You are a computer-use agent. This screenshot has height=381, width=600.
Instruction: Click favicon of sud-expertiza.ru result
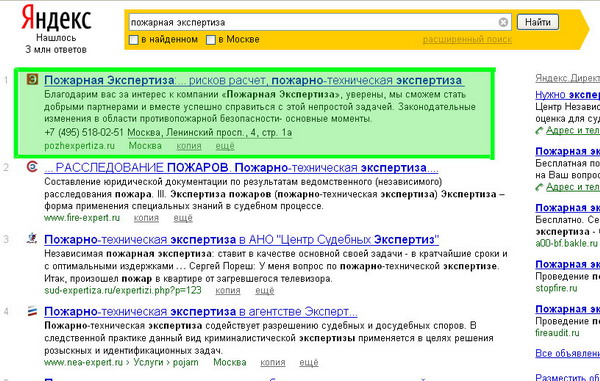(32, 239)
